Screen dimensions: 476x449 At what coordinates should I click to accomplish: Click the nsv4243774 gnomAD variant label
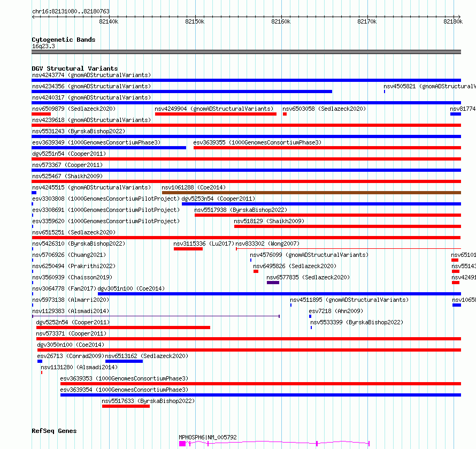click(x=91, y=75)
